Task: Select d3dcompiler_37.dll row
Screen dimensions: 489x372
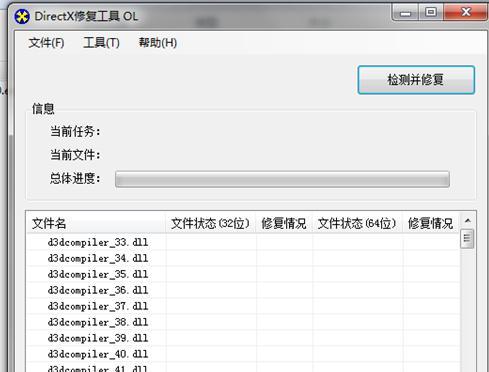Action: [243, 306]
